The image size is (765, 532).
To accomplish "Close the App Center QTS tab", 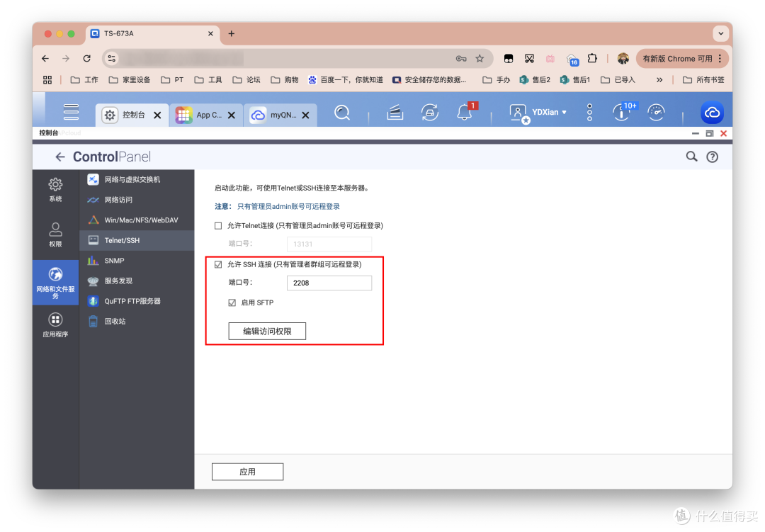I will pos(231,115).
